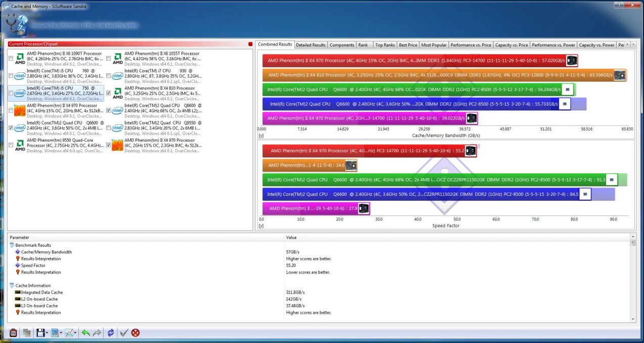The image size is (644, 343).
Task: Switch to the Best Price tab
Action: [408, 45]
